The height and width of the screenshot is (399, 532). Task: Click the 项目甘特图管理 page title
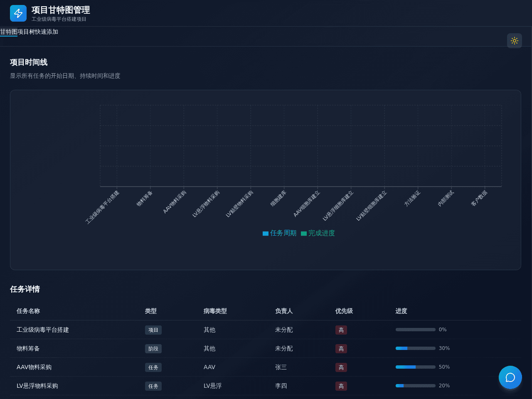[61, 10]
